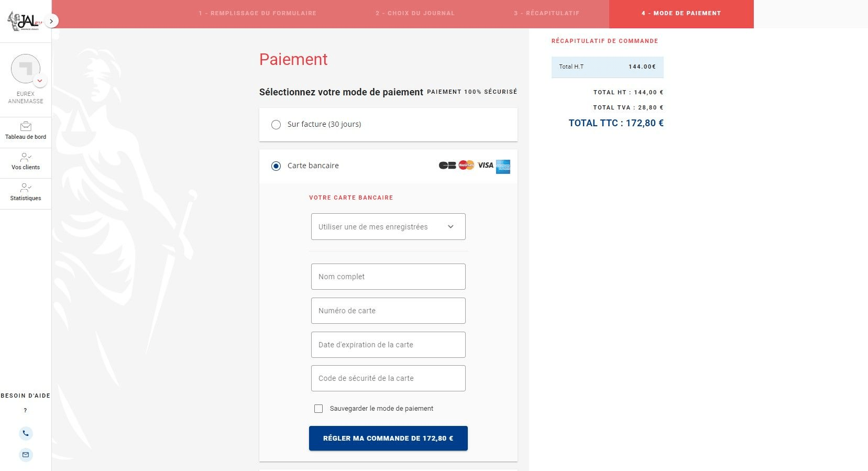The height and width of the screenshot is (471, 868).
Task: Go to step 2 Choix du journal
Action: click(x=415, y=13)
